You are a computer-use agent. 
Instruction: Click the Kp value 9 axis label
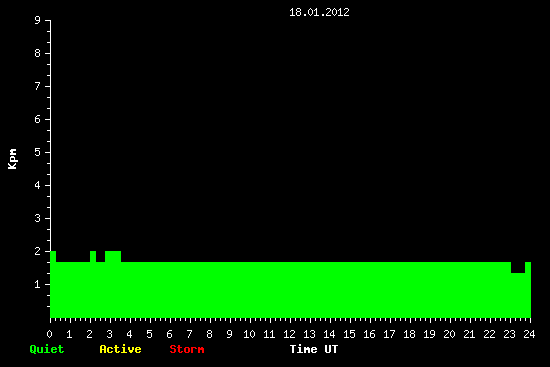[38, 20]
